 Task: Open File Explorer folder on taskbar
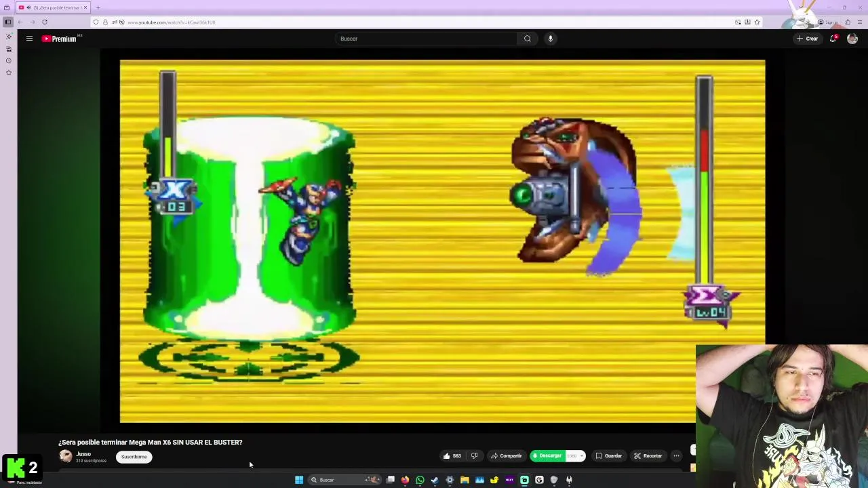(465, 480)
